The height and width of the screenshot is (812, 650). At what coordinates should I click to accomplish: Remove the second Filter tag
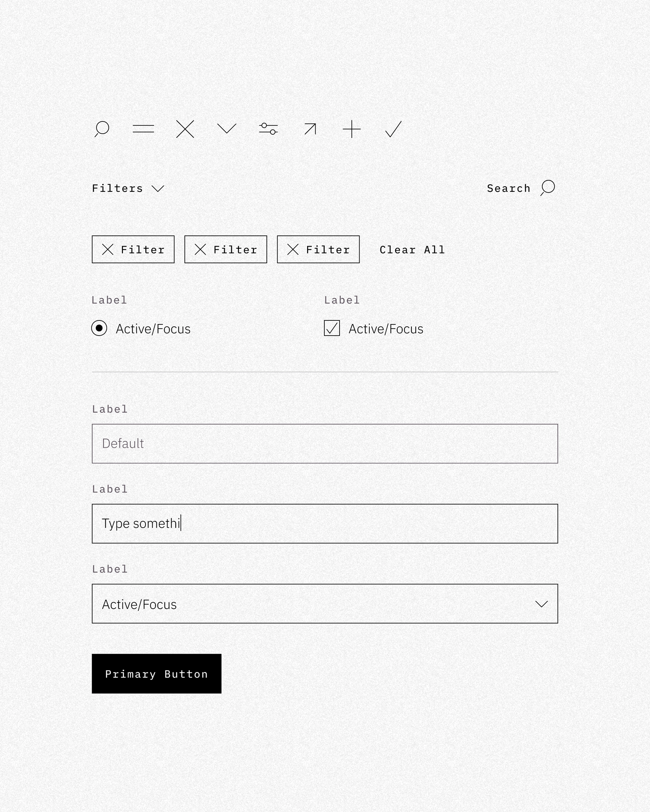(x=199, y=249)
